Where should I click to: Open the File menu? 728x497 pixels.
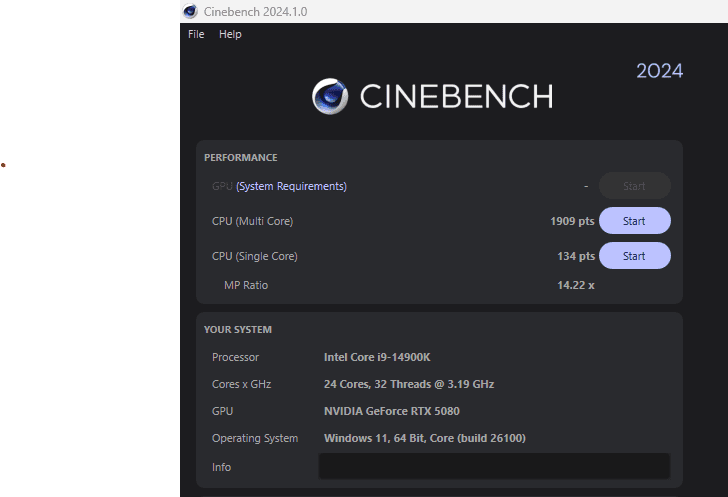tap(196, 34)
